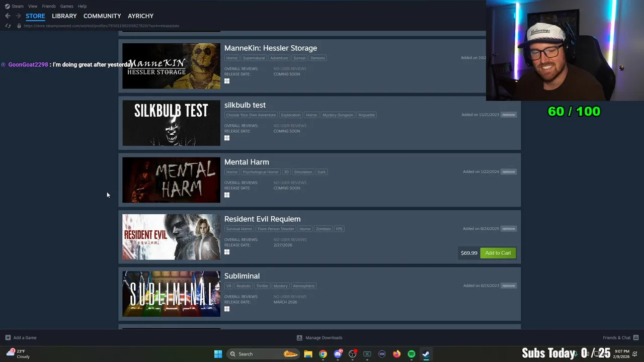Open the silkbulb test title link

click(245, 105)
